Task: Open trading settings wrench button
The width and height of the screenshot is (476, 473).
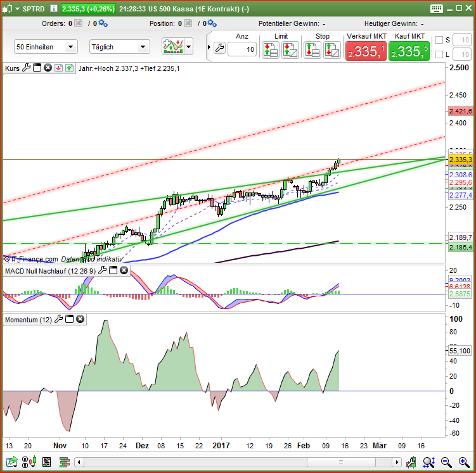Action: pyautogui.click(x=219, y=48)
